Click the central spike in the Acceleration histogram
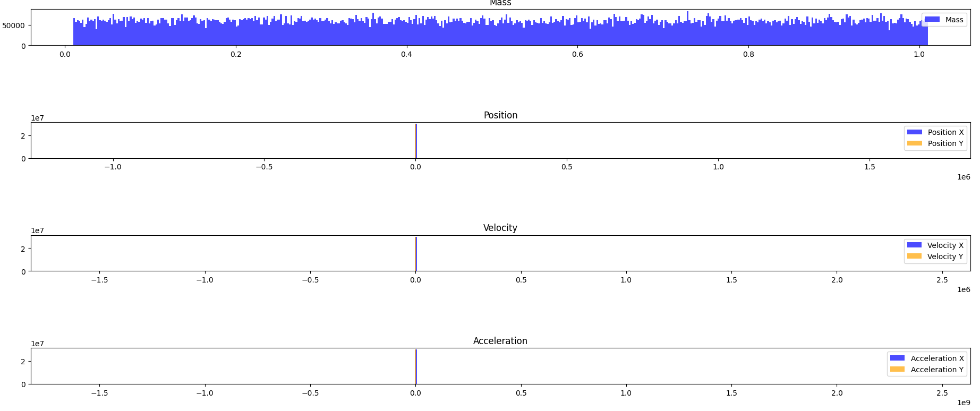This screenshot has height=411, width=980. pyautogui.click(x=416, y=367)
